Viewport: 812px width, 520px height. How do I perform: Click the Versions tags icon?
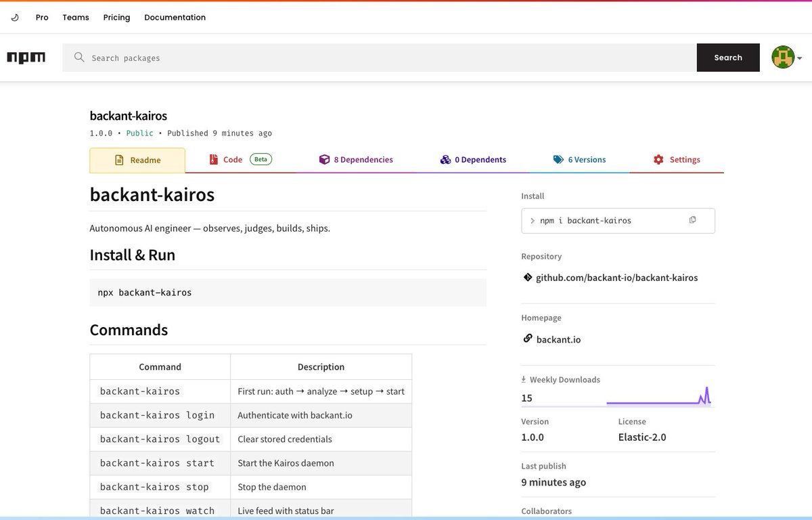(x=558, y=160)
